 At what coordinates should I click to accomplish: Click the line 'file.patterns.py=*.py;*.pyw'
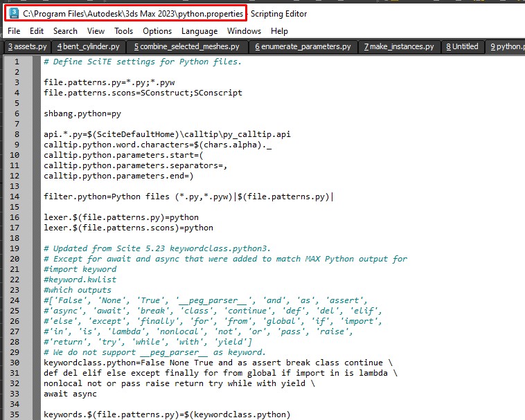pyautogui.click(x=109, y=82)
